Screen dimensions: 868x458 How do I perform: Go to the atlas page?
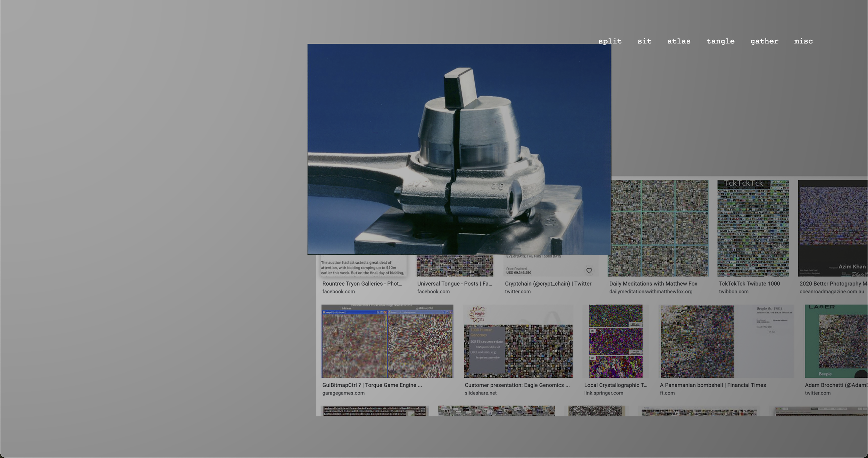(x=679, y=41)
